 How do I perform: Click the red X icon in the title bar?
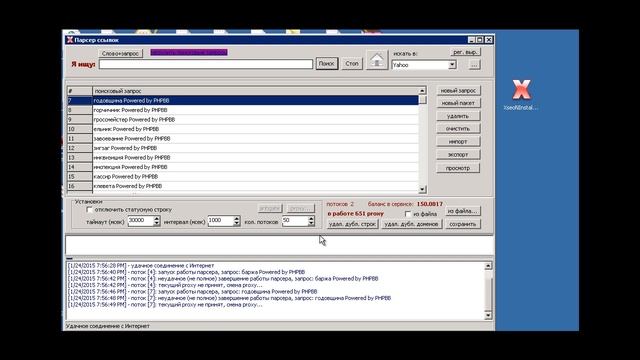[70, 40]
